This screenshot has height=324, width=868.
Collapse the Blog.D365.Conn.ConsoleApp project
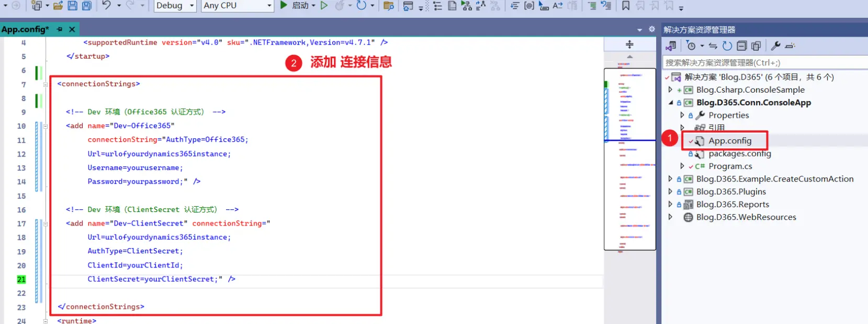click(x=670, y=103)
